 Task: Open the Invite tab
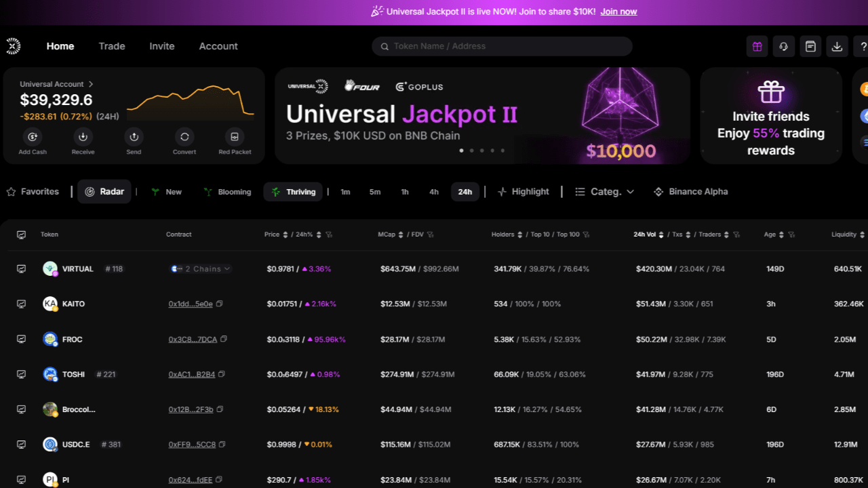click(x=162, y=46)
